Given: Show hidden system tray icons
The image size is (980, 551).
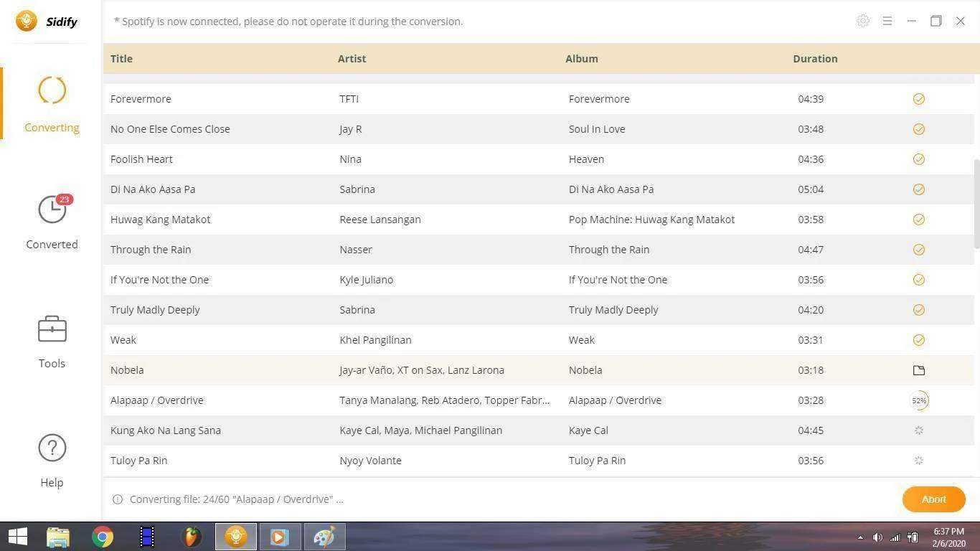Looking at the screenshot, I should coord(860,537).
